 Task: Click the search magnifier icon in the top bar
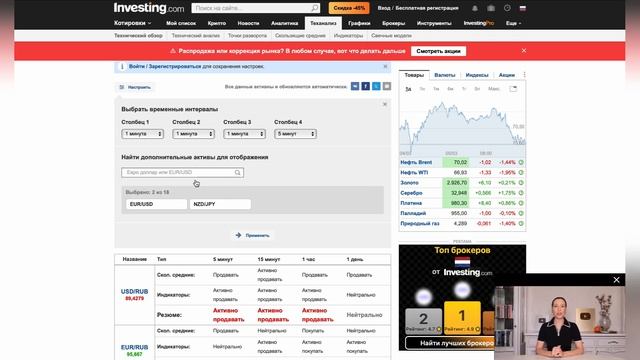(x=315, y=8)
